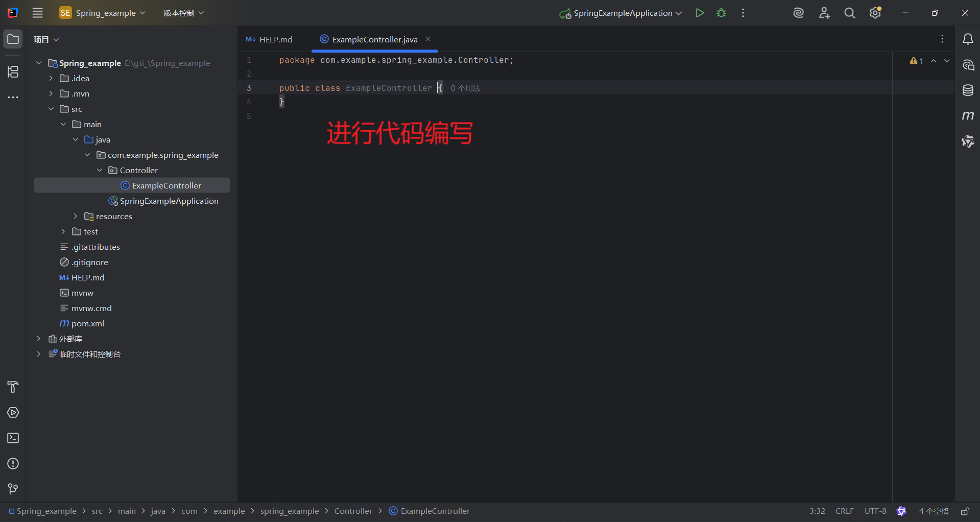Open the Search Everywhere magnifier
This screenshot has height=522, width=980.
(x=849, y=13)
